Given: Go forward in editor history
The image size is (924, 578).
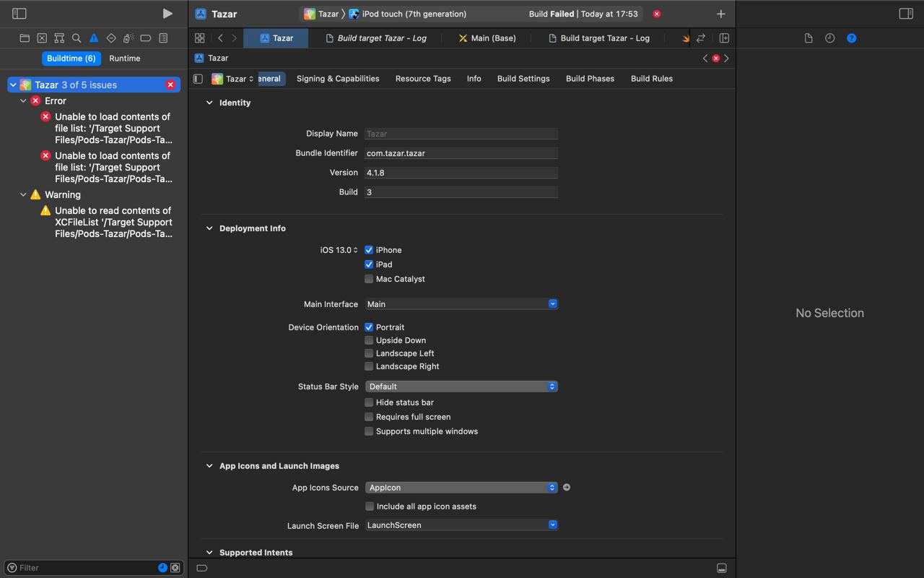Looking at the screenshot, I should click(x=234, y=38).
